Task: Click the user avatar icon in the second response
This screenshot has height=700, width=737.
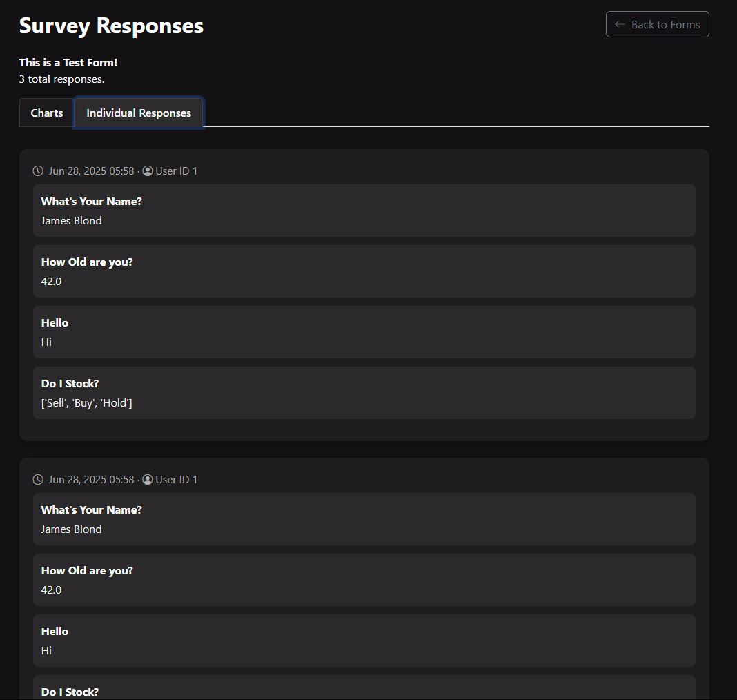Action: (x=148, y=480)
